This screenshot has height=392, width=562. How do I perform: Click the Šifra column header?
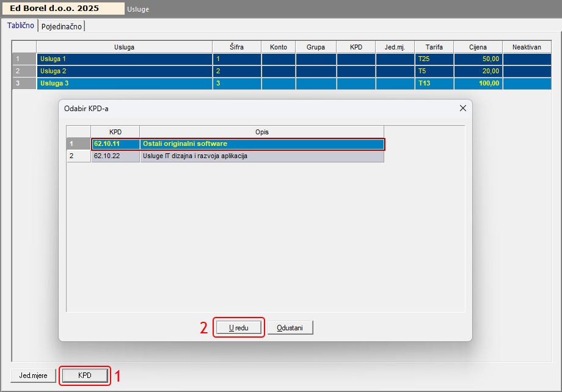(x=237, y=47)
